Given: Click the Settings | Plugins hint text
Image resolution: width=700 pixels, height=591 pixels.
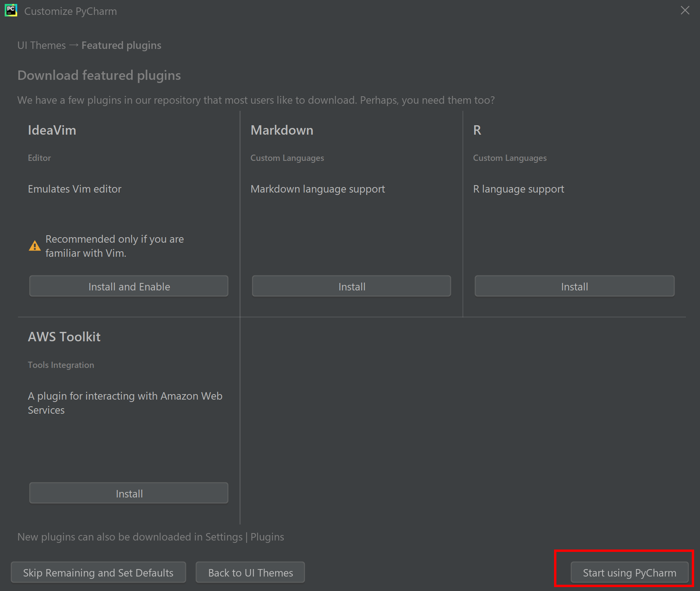Looking at the screenshot, I should coord(151,537).
